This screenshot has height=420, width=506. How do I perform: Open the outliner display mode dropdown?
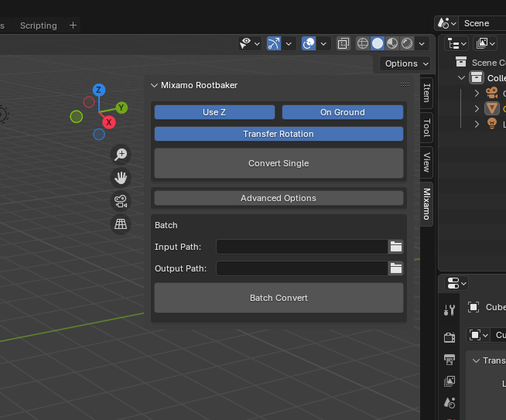point(485,43)
